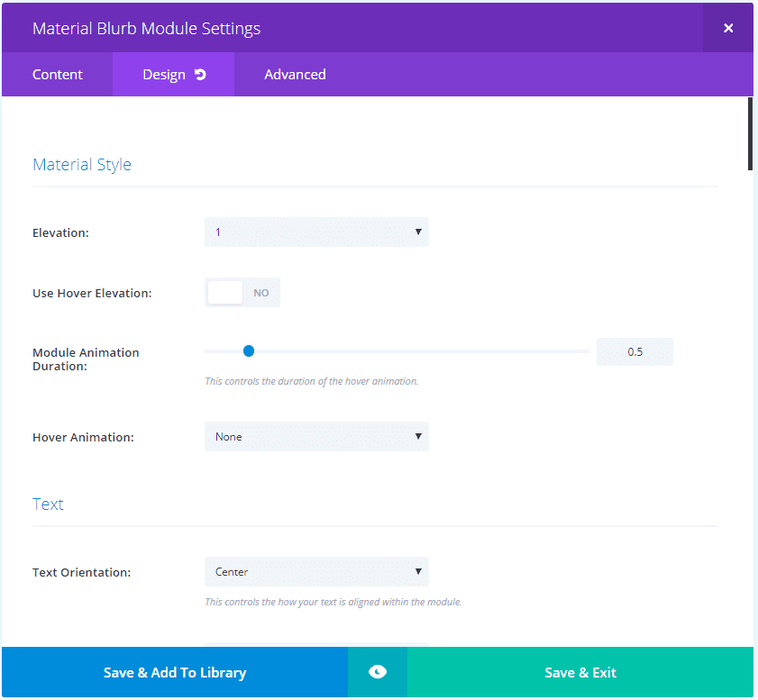This screenshot has height=700, width=758.
Task: Click Save & Add To Library button
Action: tap(175, 672)
